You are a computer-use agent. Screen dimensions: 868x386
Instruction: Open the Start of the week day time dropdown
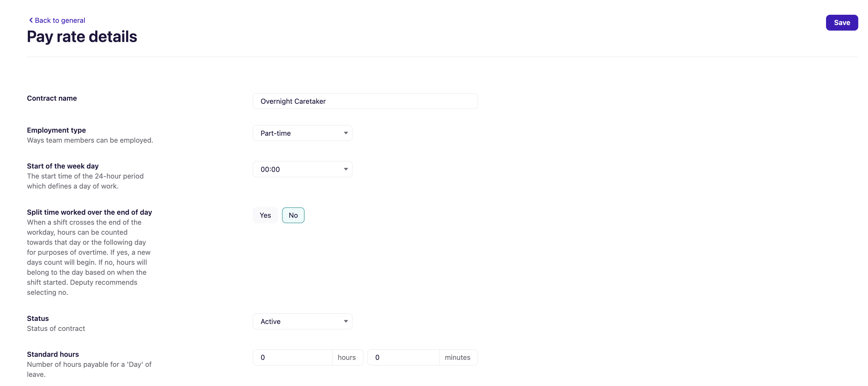(x=302, y=169)
